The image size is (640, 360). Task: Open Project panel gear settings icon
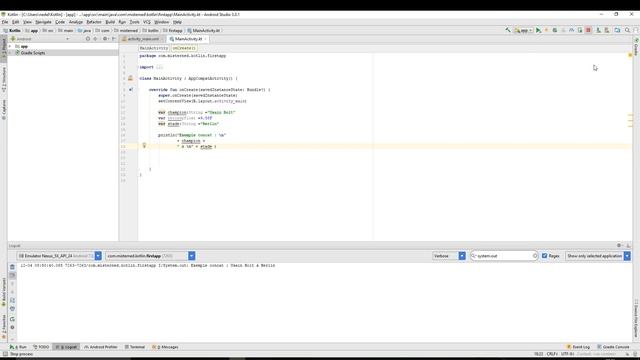point(105,39)
